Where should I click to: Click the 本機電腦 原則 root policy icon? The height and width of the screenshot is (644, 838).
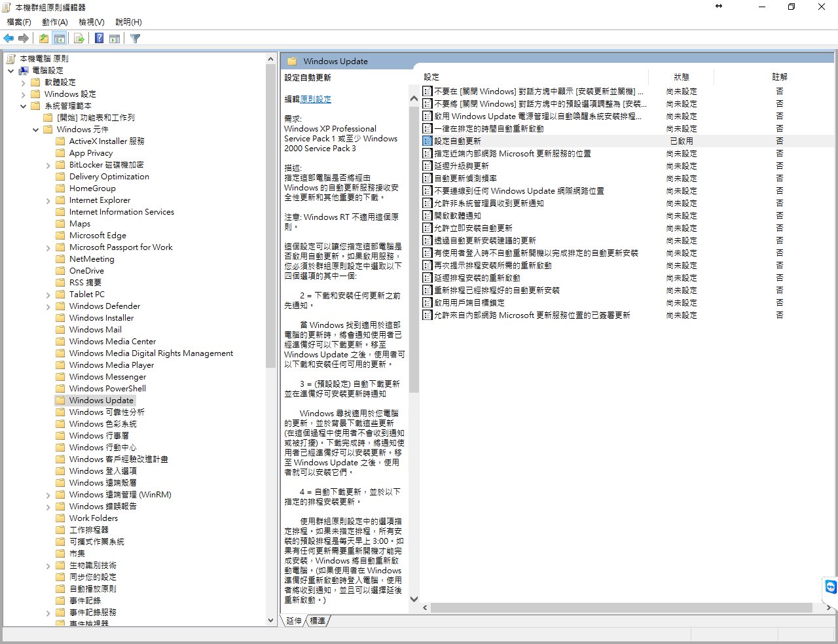[11, 59]
